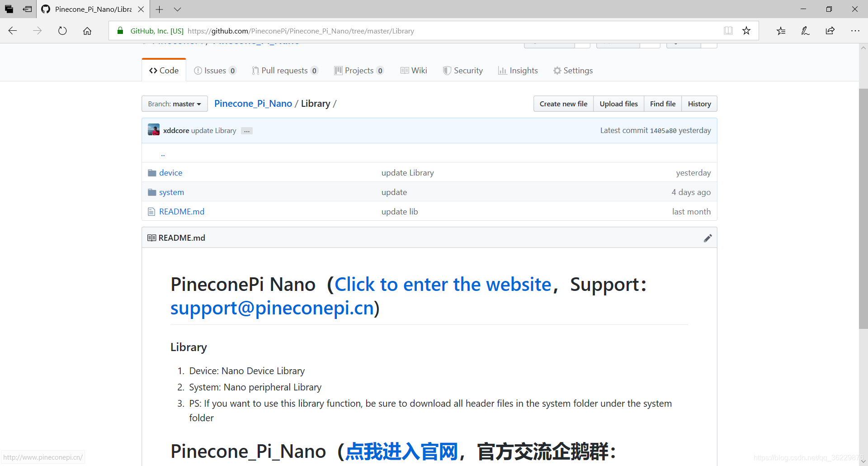Open the Security tab
The height and width of the screenshot is (466, 868).
coord(463,71)
